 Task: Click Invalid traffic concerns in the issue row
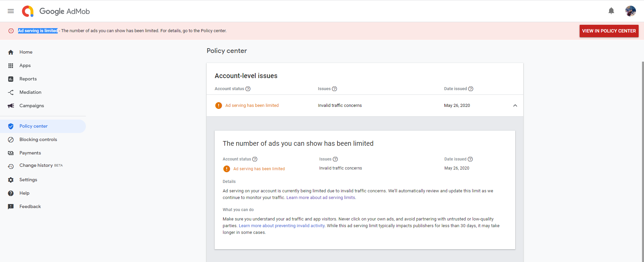point(340,106)
